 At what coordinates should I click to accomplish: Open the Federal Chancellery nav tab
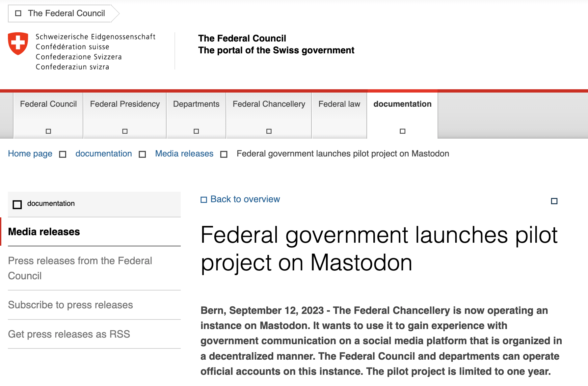pos(269,115)
